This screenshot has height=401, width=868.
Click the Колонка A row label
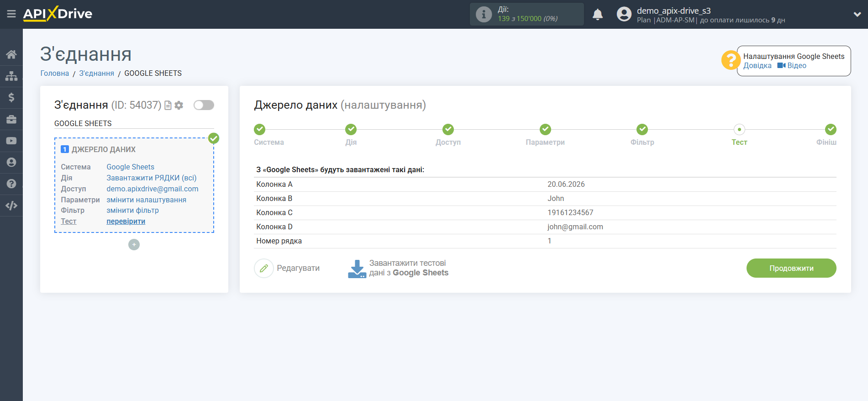(x=274, y=185)
